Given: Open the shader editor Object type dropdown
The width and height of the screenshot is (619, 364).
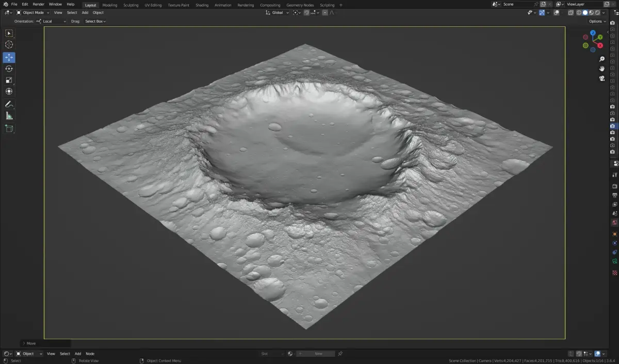Looking at the screenshot, I should coord(29,354).
